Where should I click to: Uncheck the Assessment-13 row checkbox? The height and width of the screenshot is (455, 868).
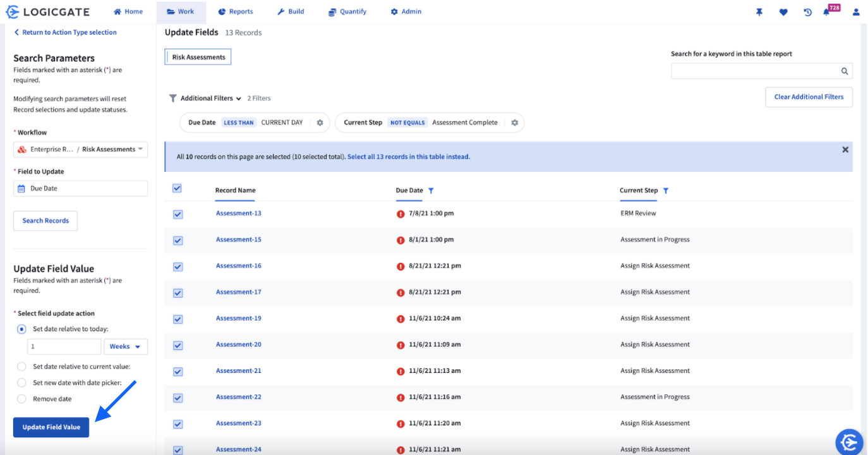pos(178,214)
